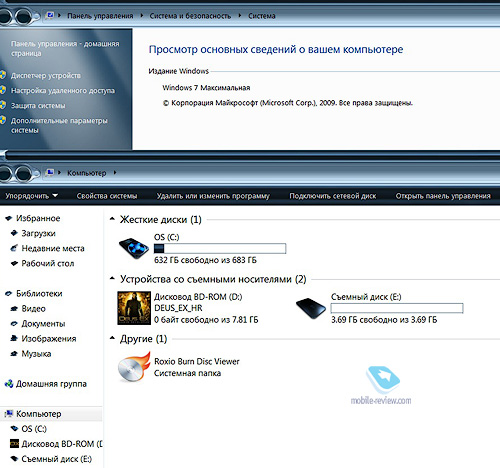Collapse the Другие group
Screen dimensions: 500x468
click(112, 338)
